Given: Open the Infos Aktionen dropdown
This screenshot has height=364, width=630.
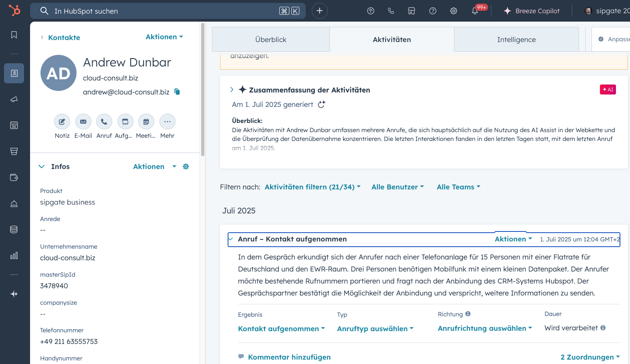Looking at the screenshot, I should pyautogui.click(x=155, y=167).
